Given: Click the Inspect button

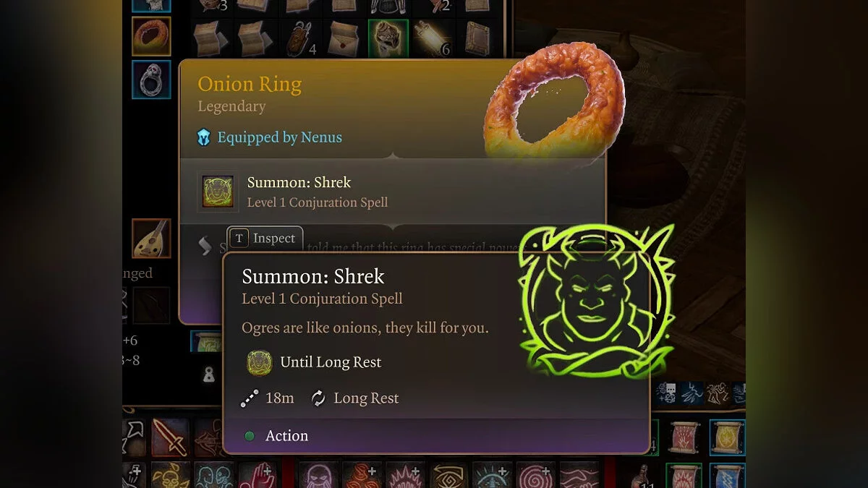Looking at the screenshot, I should 265,239.
